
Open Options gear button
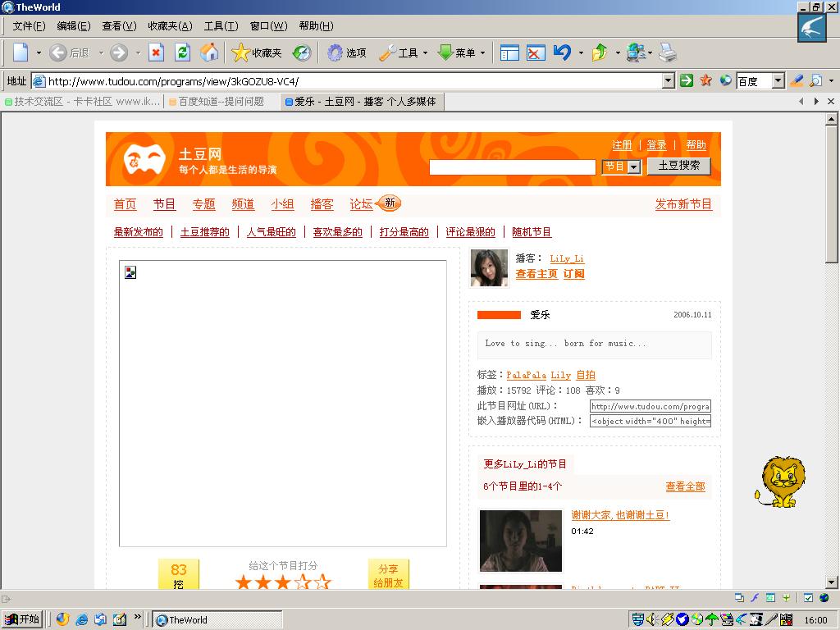[347, 52]
